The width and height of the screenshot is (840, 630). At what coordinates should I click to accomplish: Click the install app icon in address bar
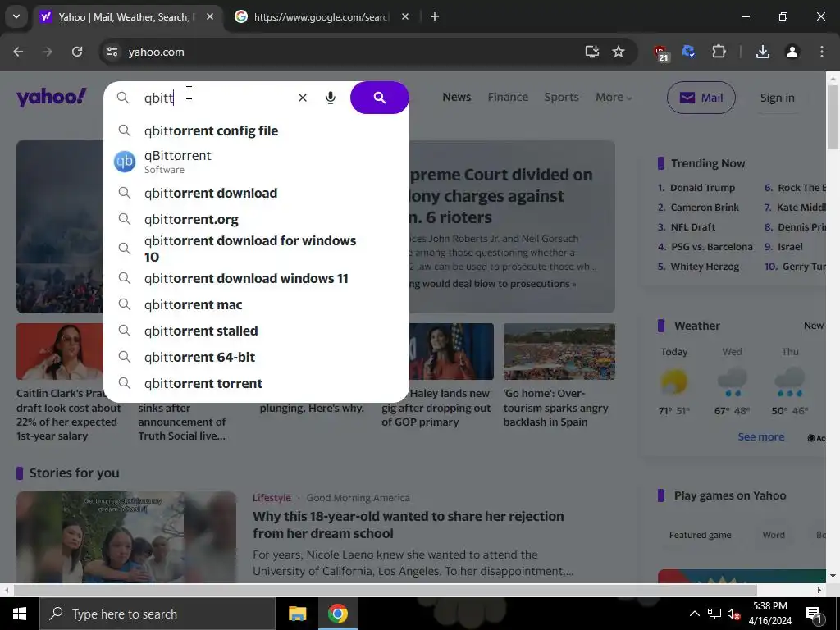592,52
